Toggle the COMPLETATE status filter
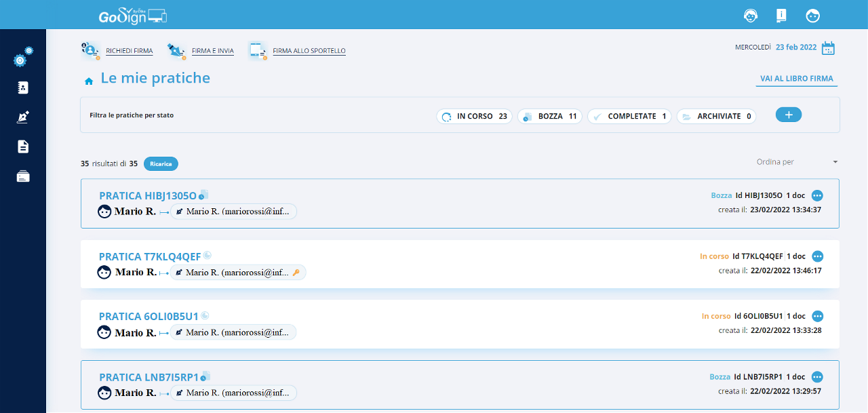This screenshot has width=868, height=413. coord(629,117)
